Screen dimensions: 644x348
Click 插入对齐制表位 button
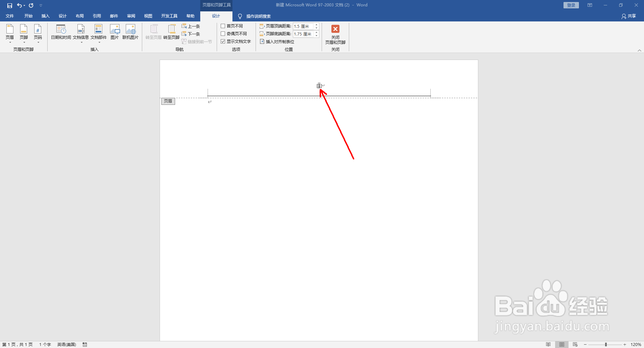coord(277,42)
